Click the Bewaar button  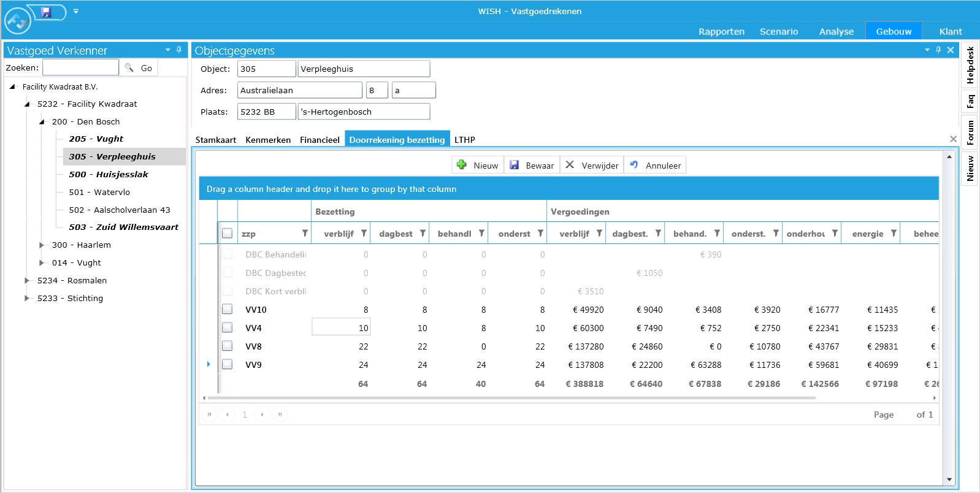pos(532,166)
